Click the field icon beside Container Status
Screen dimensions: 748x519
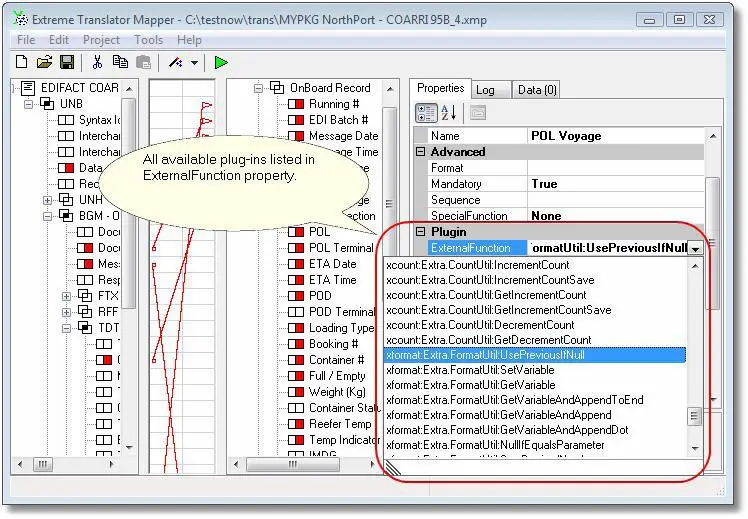point(296,408)
